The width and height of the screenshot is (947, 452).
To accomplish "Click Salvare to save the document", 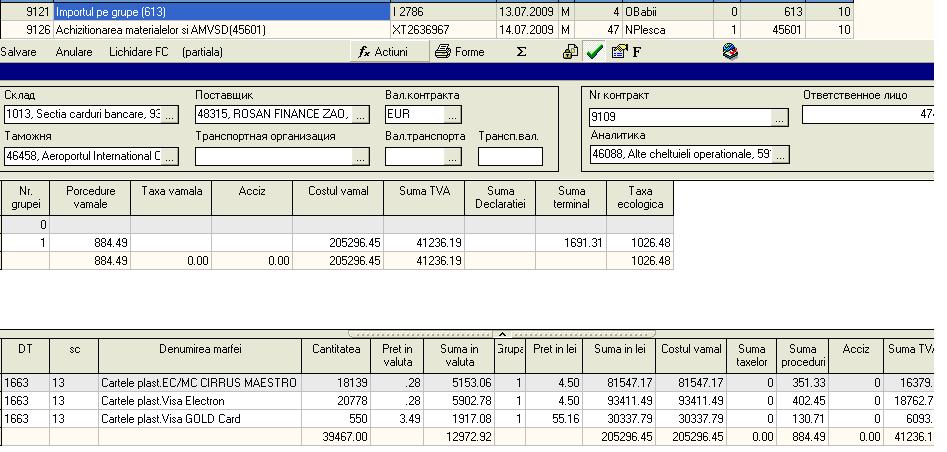I will pos(18,52).
